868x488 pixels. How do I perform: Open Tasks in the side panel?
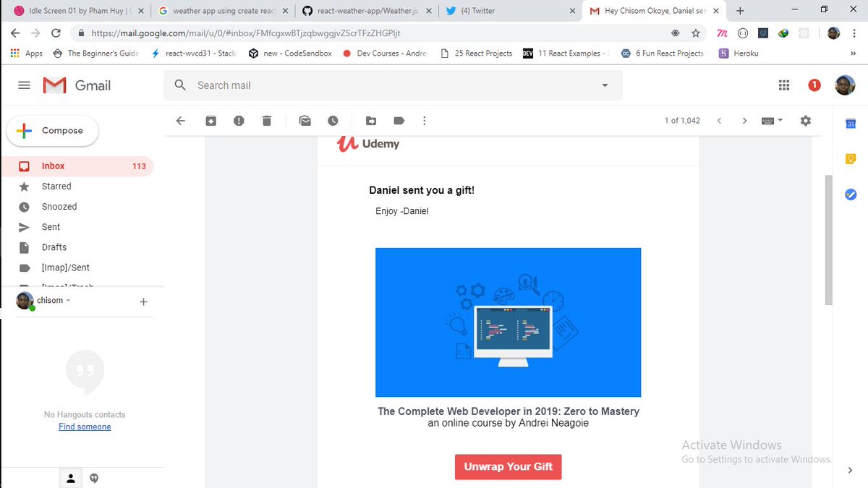[851, 194]
